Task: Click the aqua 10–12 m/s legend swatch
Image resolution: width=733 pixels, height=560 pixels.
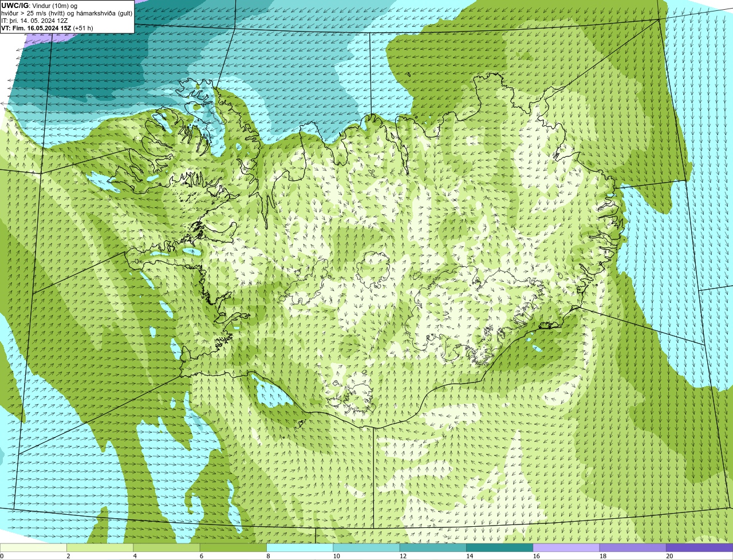Action: click(x=366, y=547)
